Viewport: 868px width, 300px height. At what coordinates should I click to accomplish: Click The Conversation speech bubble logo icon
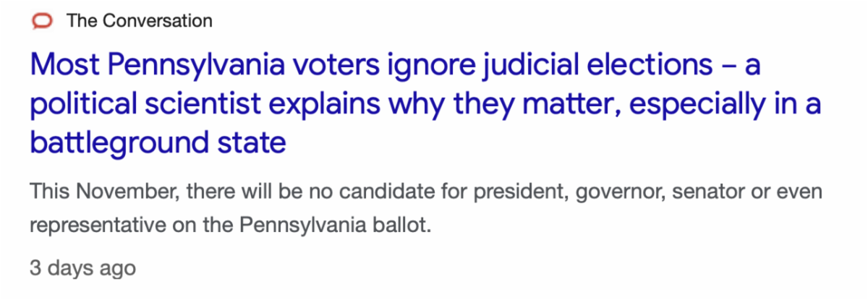coord(43,21)
